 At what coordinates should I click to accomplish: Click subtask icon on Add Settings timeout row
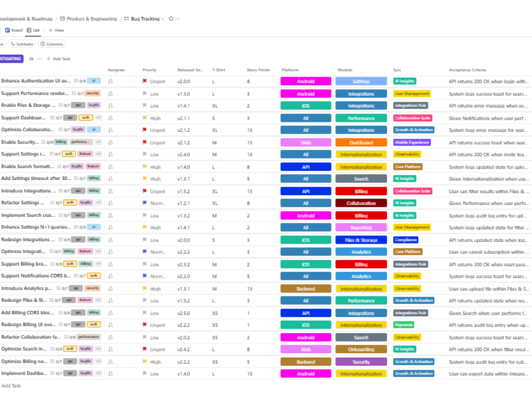click(x=76, y=178)
